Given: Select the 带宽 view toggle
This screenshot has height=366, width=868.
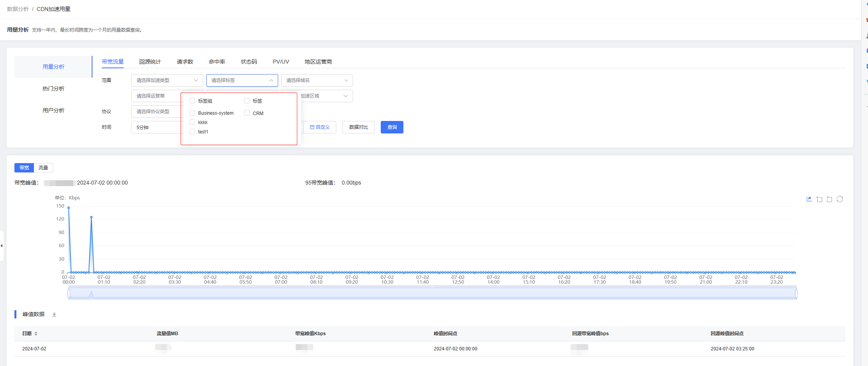Looking at the screenshot, I should [x=24, y=168].
